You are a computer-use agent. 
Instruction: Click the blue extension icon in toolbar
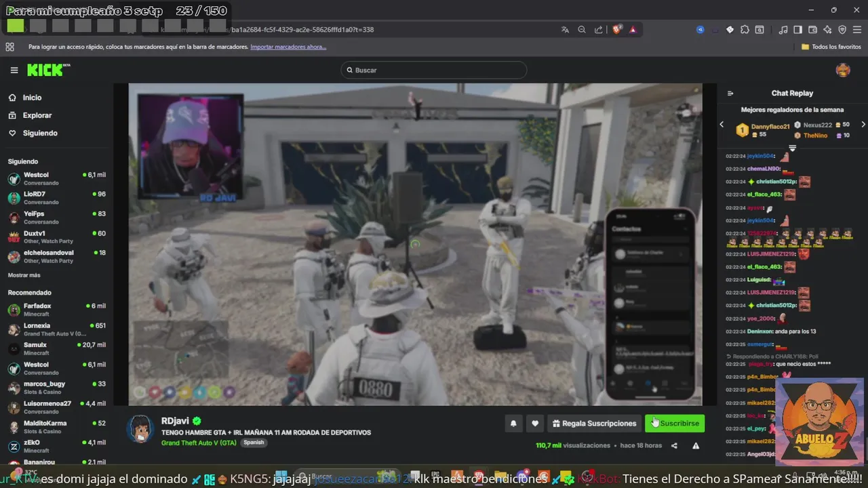tap(701, 30)
